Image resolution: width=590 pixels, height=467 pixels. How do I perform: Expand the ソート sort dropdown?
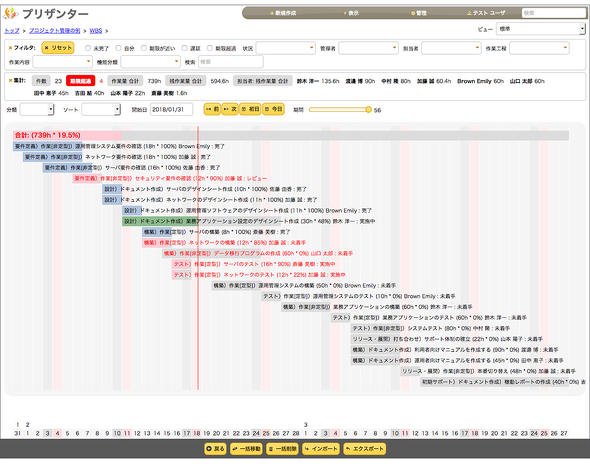tap(101, 110)
